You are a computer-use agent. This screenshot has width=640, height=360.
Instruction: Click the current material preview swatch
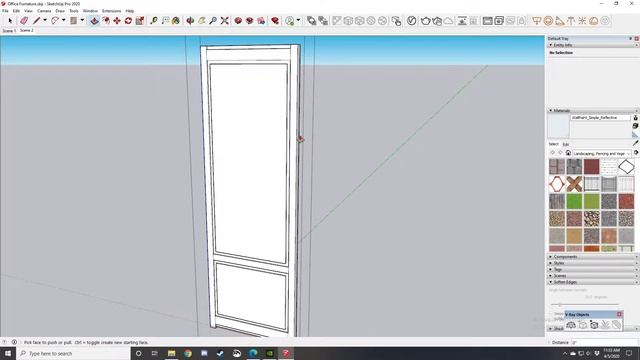(558, 126)
